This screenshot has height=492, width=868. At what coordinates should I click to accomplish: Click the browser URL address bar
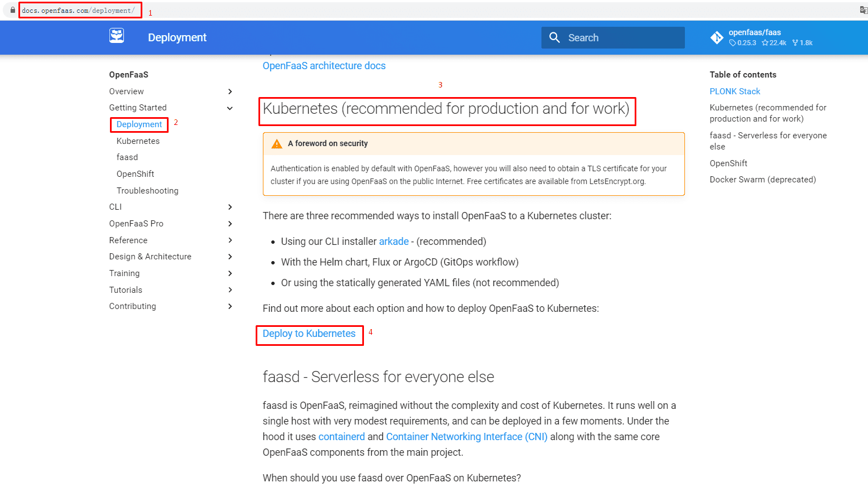click(79, 11)
